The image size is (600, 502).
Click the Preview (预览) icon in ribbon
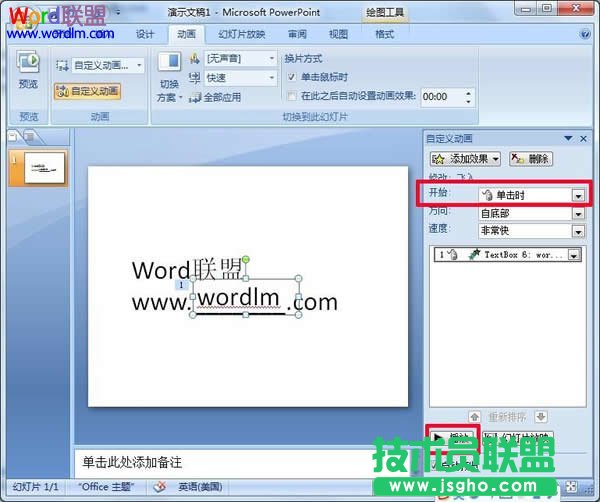pyautogui.click(x=28, y=69)
